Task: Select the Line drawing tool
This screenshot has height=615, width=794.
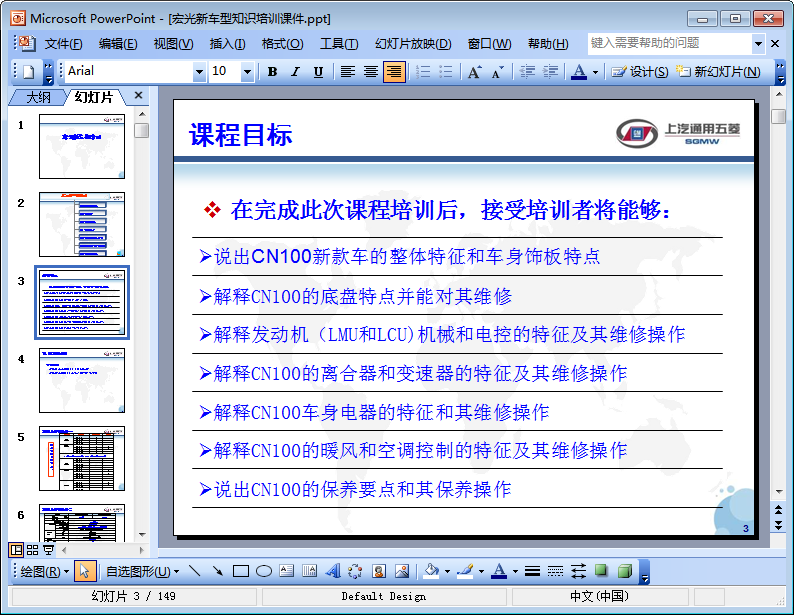Action: (194, 571)
